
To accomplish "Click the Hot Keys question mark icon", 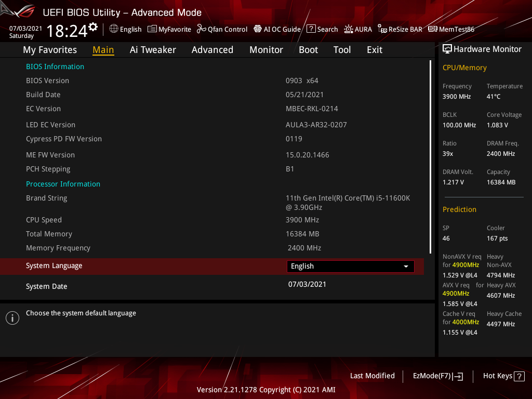I will point(520,376).
